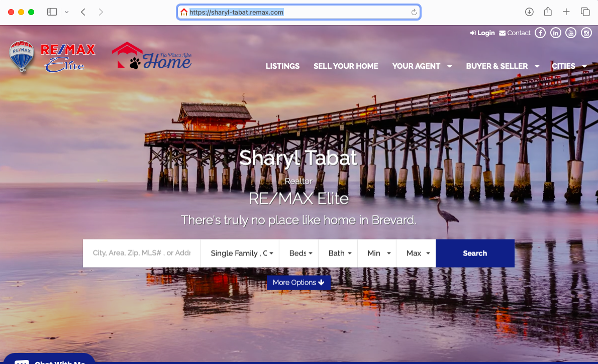The width and height of the screenshot is (598, 364).
Task: Click the blue Search button
Action: point(475,253)
